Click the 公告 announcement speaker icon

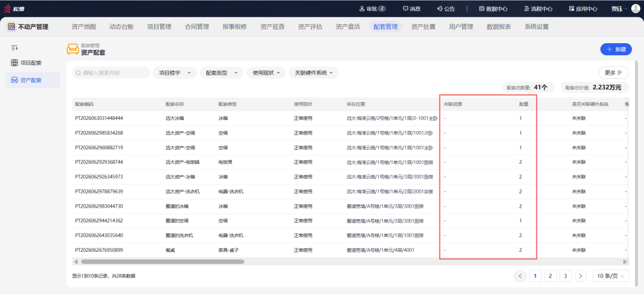(440, 9)
